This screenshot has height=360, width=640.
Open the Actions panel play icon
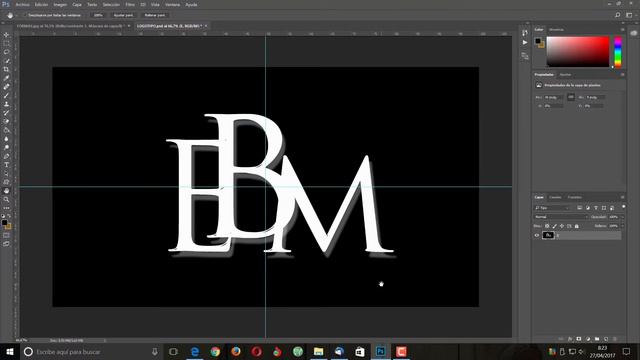(x=525, y=42)
